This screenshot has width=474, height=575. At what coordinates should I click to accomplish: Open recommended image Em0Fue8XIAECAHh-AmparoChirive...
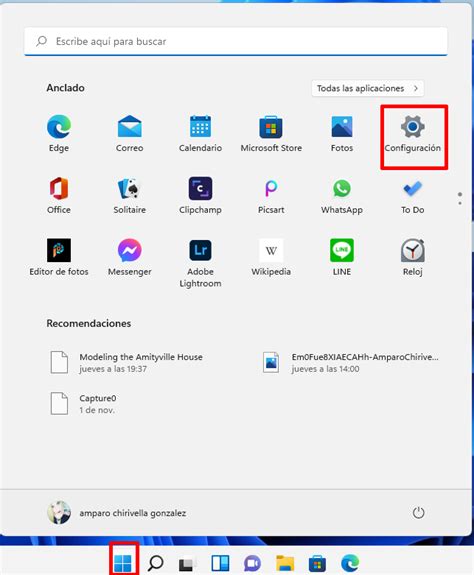350,363
